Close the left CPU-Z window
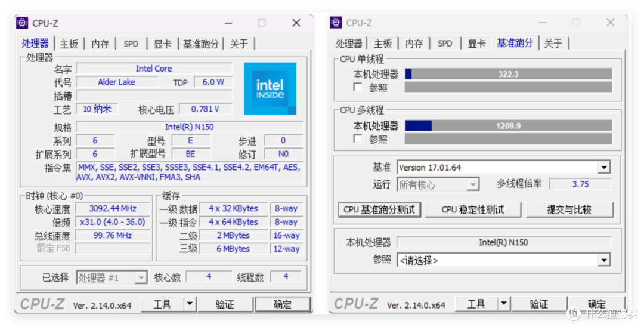Viewport: 644px width, 327px height. [x=296, y=23]
